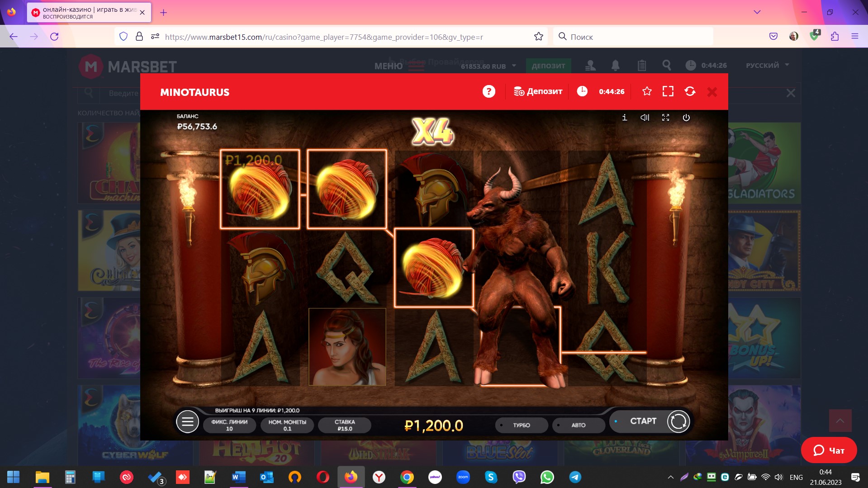Open Pocket save icon in toolbar
The height and width of the screenshot is (488, 868).
(x=773, y=37)
